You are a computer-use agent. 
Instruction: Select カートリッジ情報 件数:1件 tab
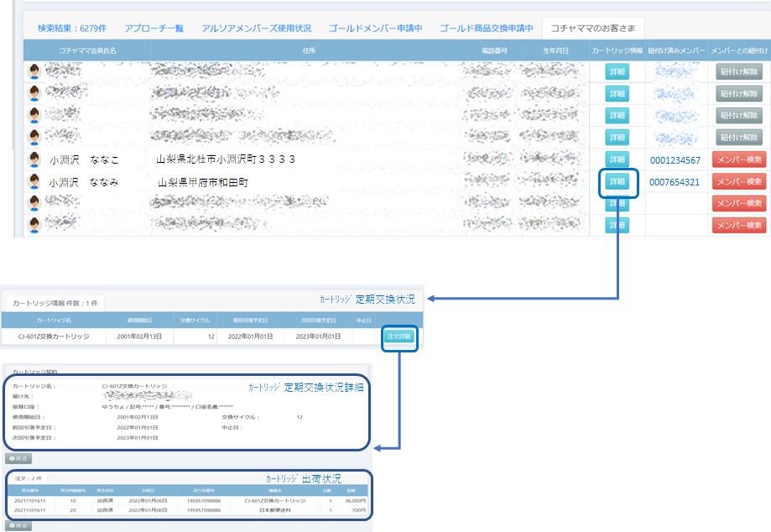point(54,302)
